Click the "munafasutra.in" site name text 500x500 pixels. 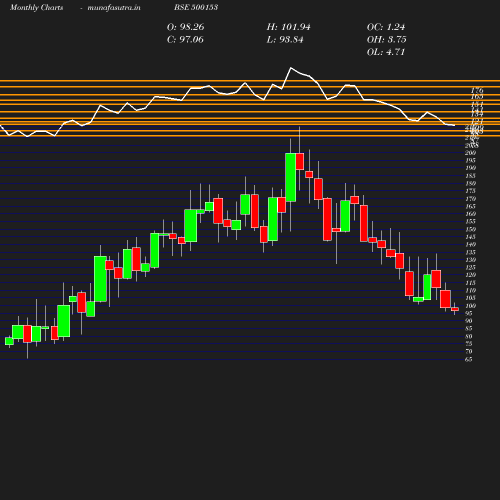point(114,7)
